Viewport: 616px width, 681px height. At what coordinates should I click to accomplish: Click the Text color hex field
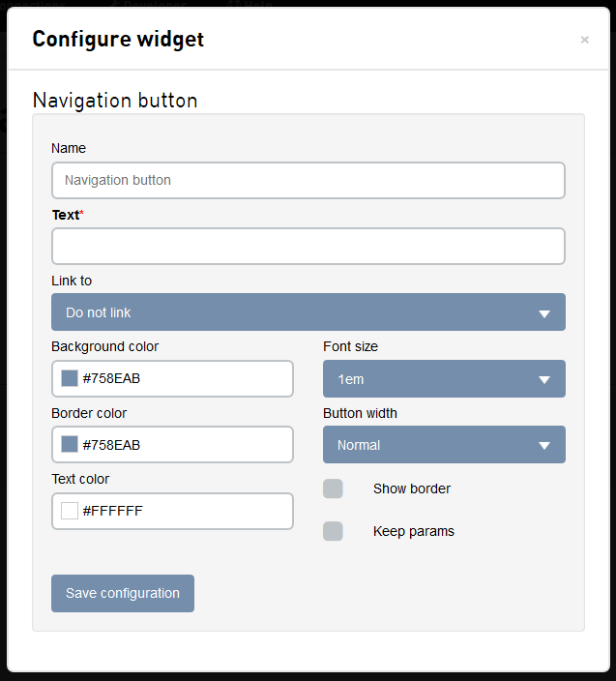point(184,511)
